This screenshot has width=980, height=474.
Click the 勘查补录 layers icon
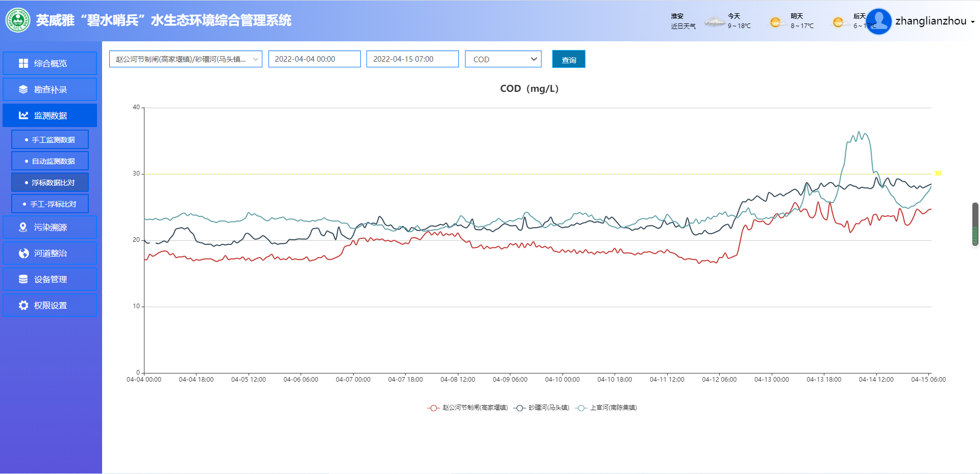pyautogui.click(x=23, y=89)
